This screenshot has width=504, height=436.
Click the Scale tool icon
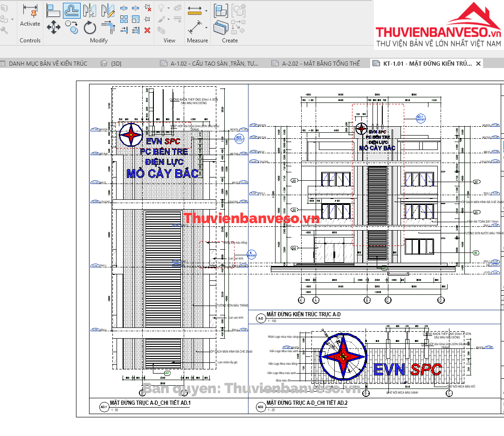pos(136,19)
